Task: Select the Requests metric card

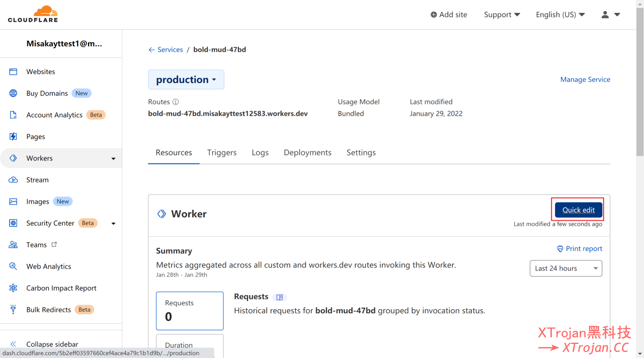Action: [190, 311]
